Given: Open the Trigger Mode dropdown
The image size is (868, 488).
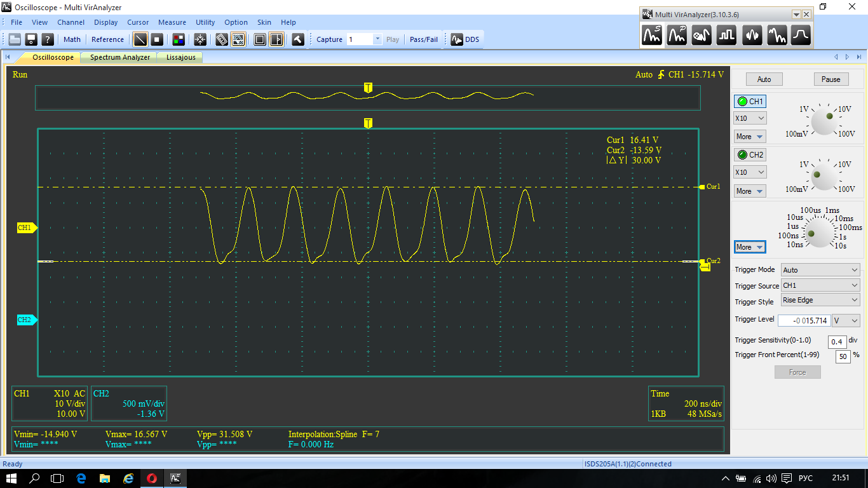Looking at the screenshot, I should [x=820, y=270].
